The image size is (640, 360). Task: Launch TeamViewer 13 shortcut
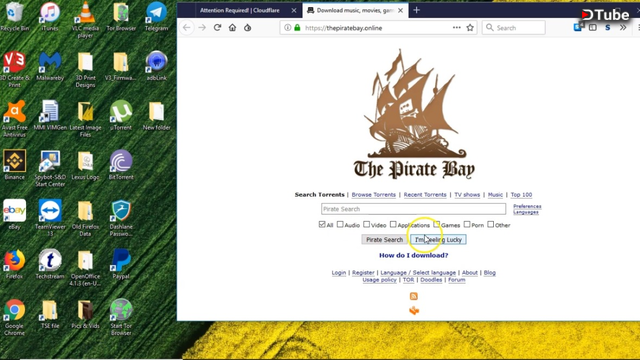point(50,218)
